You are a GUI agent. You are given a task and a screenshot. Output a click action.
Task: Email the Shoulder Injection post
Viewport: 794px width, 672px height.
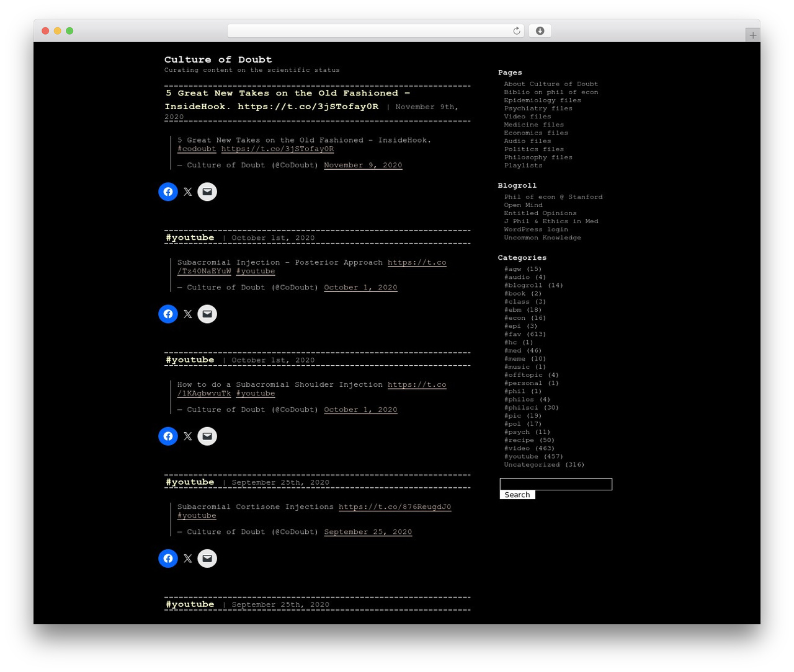tap(207, 436)
